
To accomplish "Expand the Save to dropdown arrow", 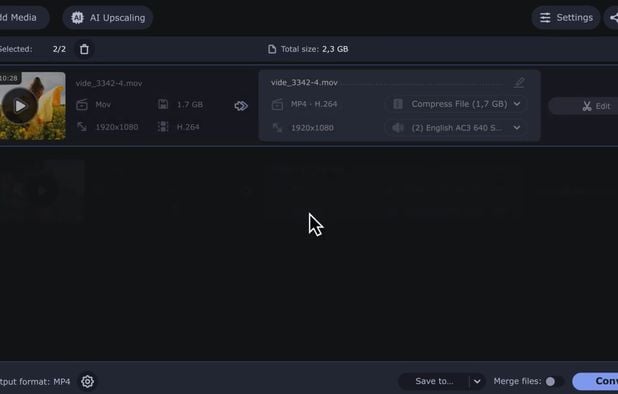I will coord(477,381).
